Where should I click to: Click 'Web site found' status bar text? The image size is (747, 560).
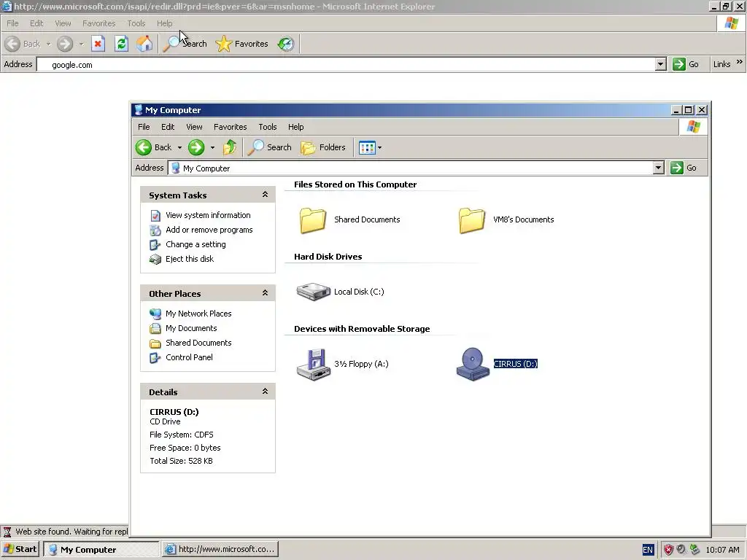click(71, 532)
